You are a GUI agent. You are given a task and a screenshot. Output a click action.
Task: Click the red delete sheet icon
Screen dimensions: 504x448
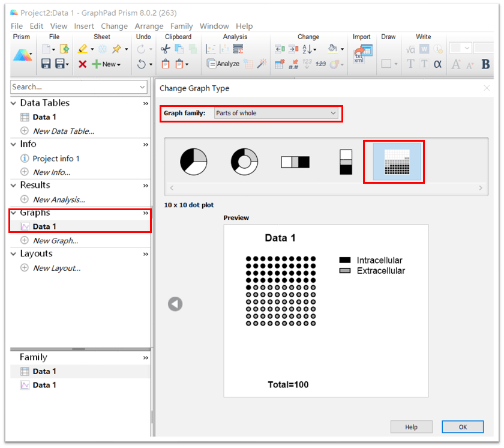(82, 64)
